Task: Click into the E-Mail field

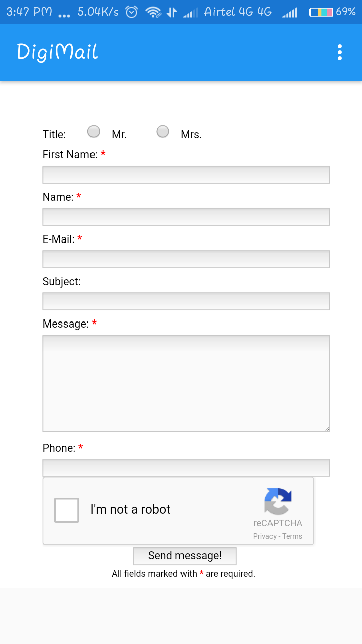Action: (186, 259)
